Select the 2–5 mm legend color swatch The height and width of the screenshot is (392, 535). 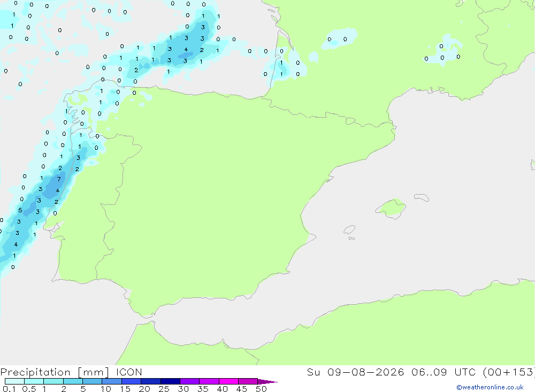click(x=73, y=381)
